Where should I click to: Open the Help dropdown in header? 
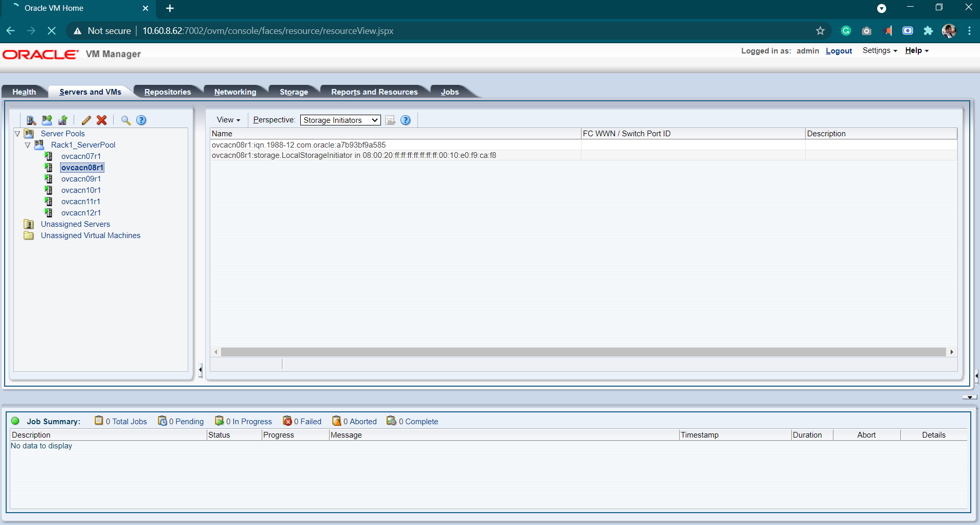coord(917,50)
